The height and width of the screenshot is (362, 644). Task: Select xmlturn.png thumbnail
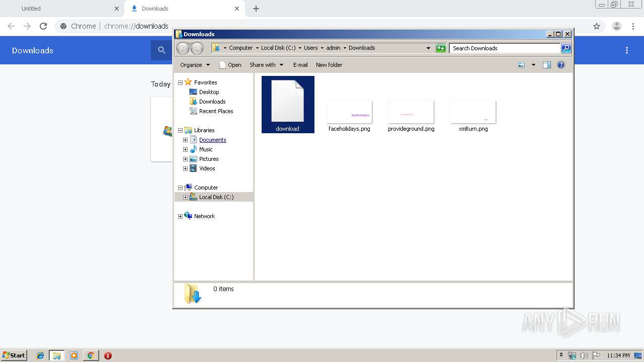pyautogui.click(x=473, y=112)
